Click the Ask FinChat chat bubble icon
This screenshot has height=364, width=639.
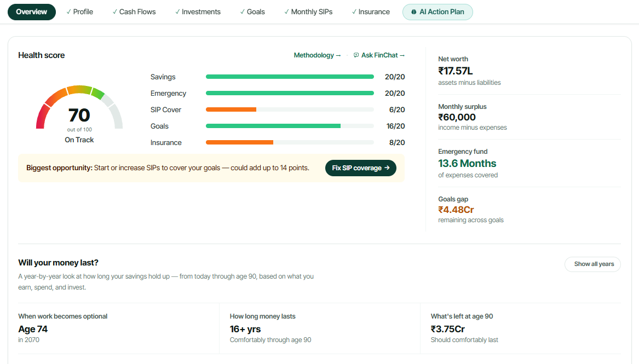coord(356,55)
